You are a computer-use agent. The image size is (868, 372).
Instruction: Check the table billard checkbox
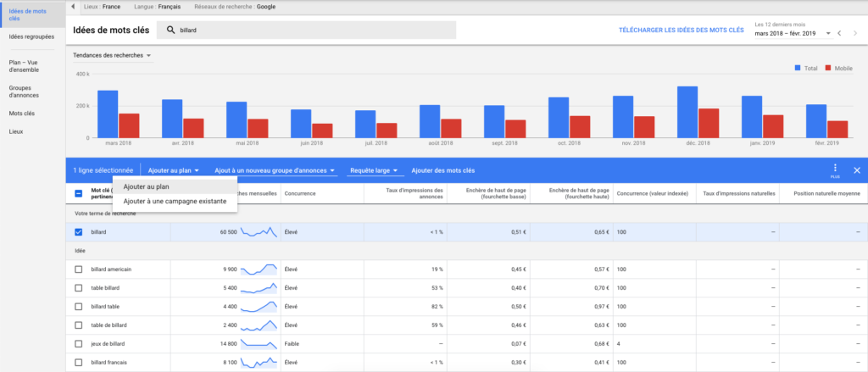pos(78,288)
